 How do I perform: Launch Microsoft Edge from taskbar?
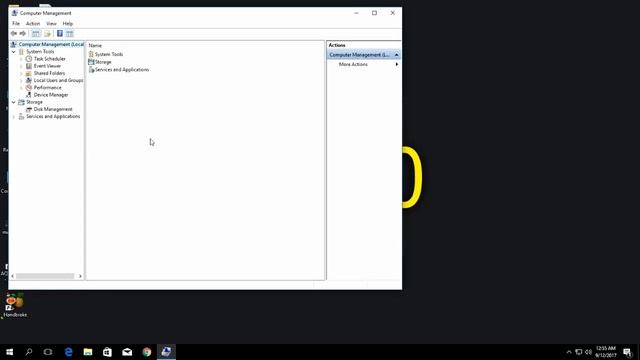68,352
